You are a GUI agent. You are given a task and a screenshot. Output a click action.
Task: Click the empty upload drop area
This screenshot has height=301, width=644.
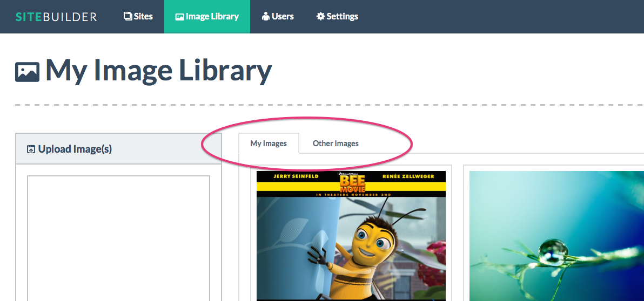[x=118, y=237]
